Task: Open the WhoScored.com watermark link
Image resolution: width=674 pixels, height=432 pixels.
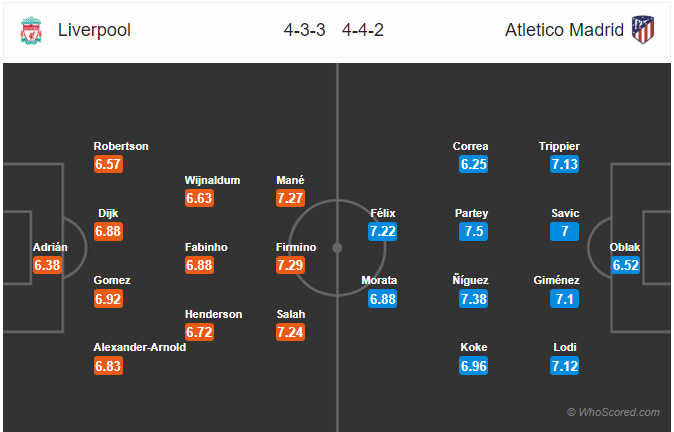Action: tap(613, 412)
